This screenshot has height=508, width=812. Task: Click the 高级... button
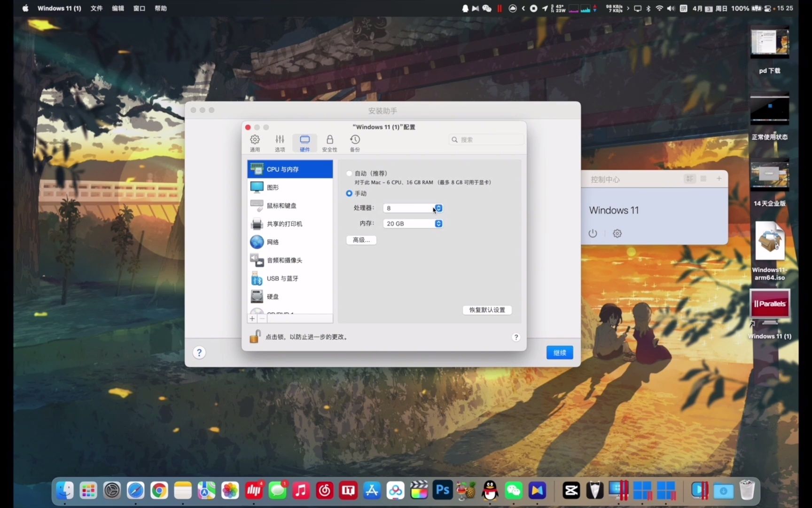(361, 240)
